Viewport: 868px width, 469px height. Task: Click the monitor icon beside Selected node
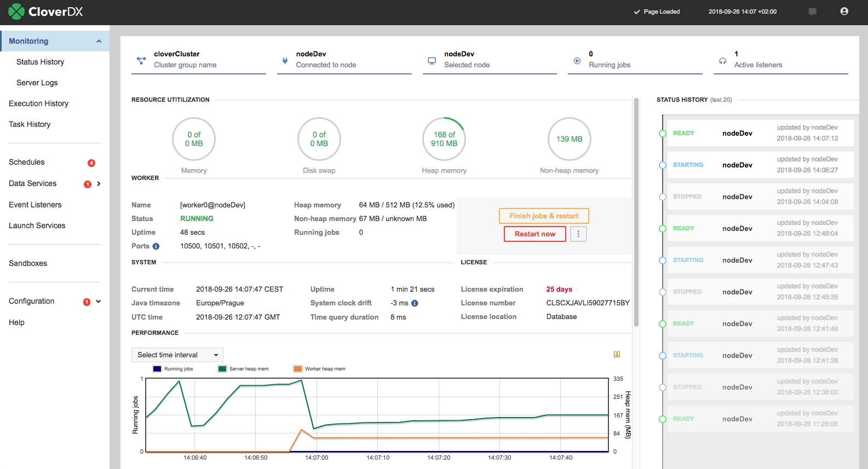pyautogui.click(x=432, y=61)
